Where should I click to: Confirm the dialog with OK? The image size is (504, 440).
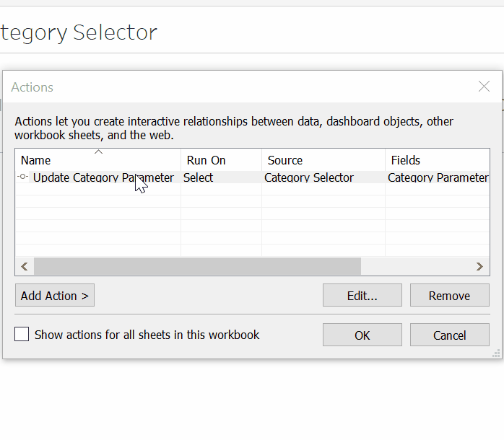pyautogui.click(x=362, y=335)
